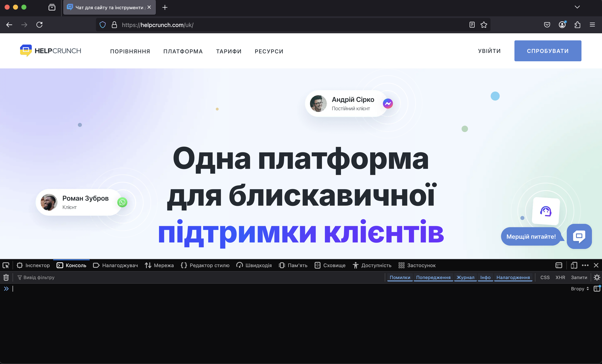This screenshot has width=602, height=364.
Task: Click the Messenger icon by Андрій Сірко
Action: pos(388,104)
